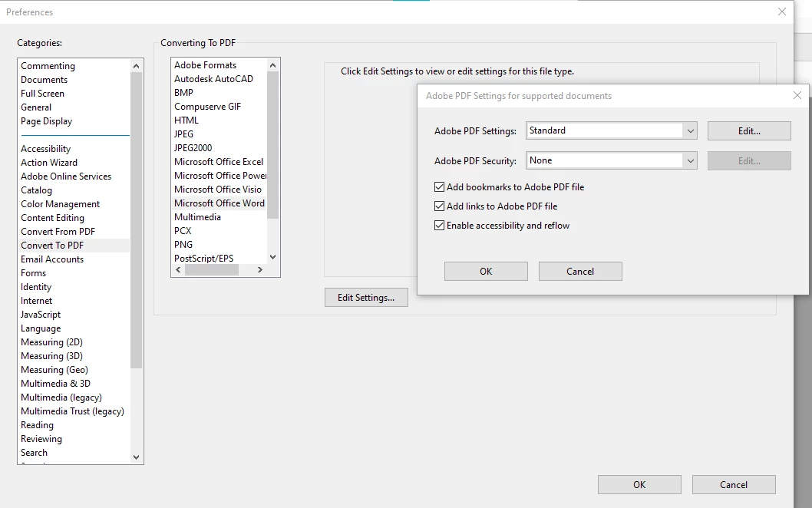Screen dimensions: 812x508
Task: Select Color Management category
Action: point(60,204)
